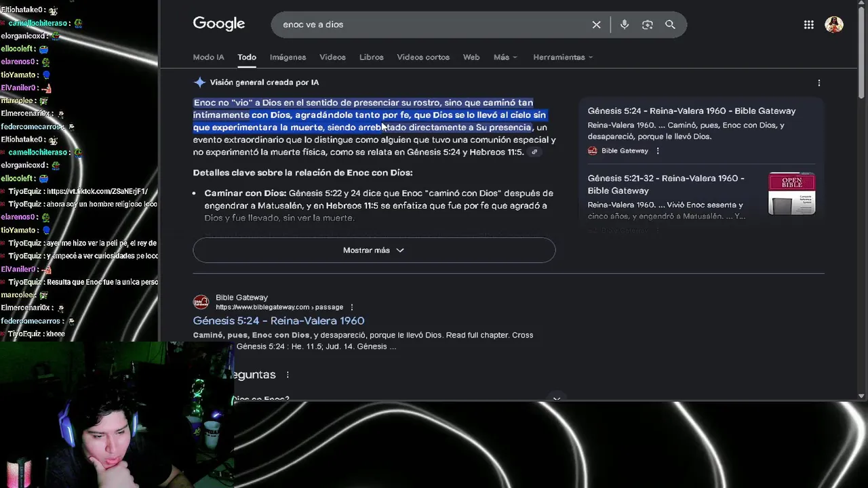Switch to the Modo IA tab
This screenshot has height=488, width=868.
[208, 57]
